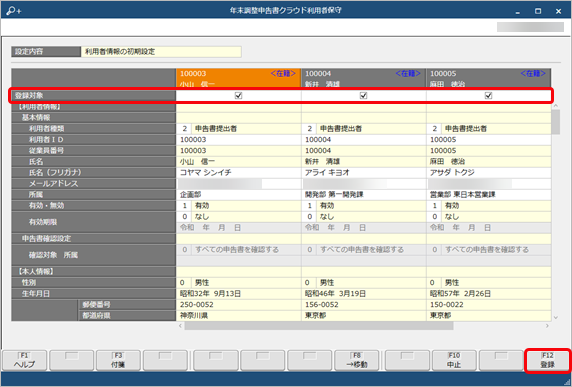Click 利用者種類 cell for employee 100004
Screen dimensions: 572x387
[364, 128]
